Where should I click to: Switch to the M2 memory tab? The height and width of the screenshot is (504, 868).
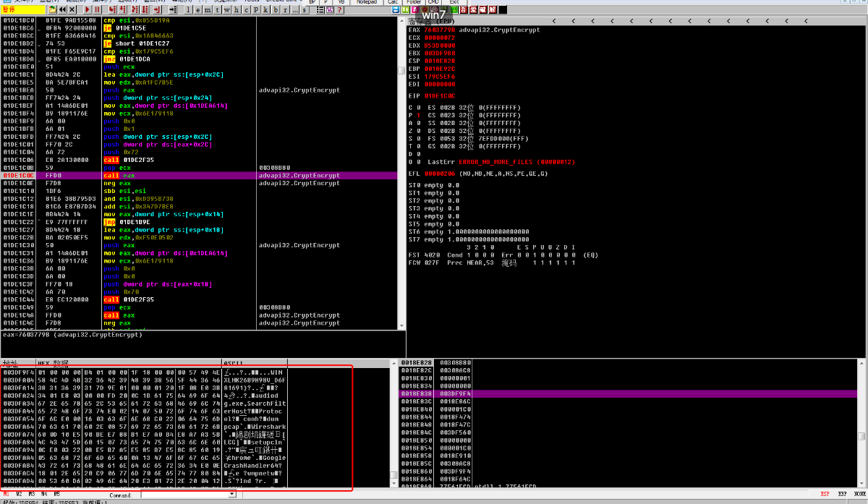19,495
